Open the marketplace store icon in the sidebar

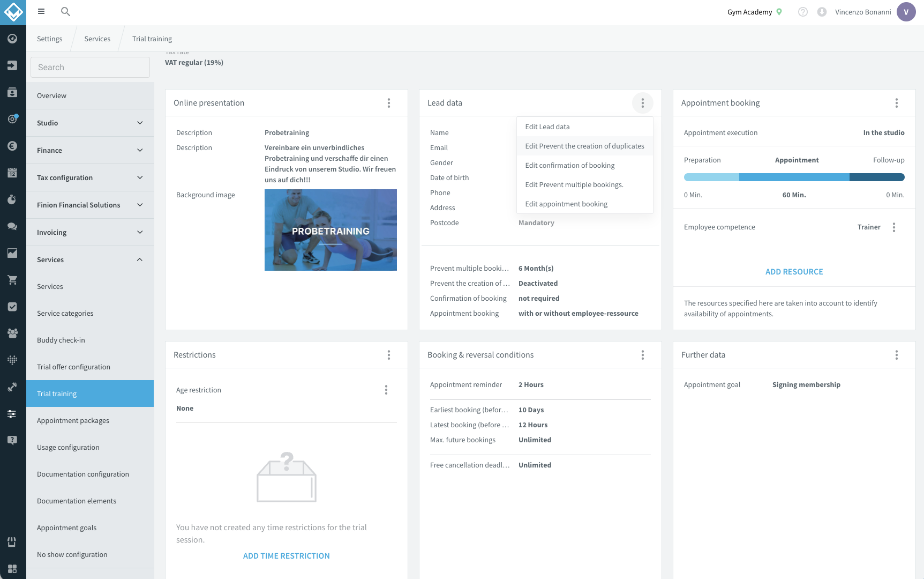[12, 542]
